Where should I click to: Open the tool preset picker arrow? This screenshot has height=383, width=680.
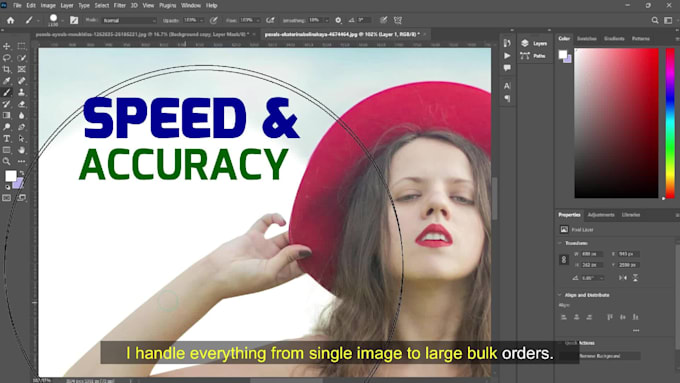(x=39, y=20)
